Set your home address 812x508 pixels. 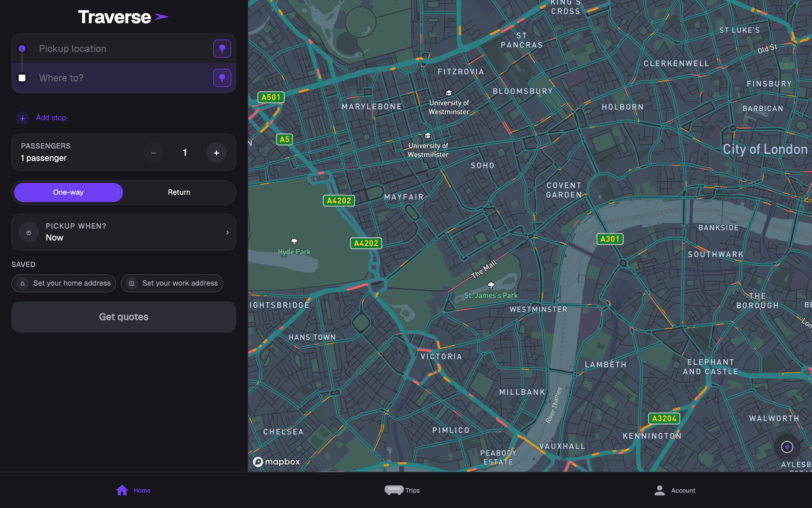click(x=64, y=283)
